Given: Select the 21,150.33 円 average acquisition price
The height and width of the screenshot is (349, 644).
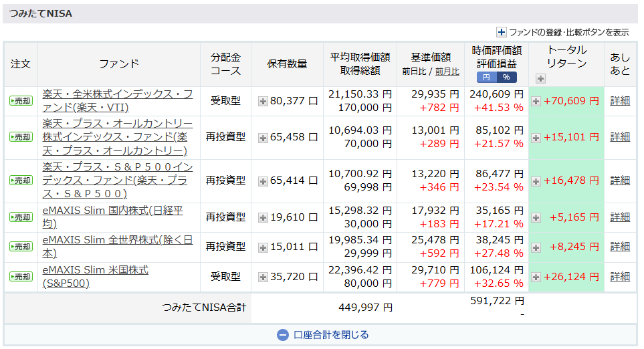Looking at the screenshot, I should tap(360, 94).
